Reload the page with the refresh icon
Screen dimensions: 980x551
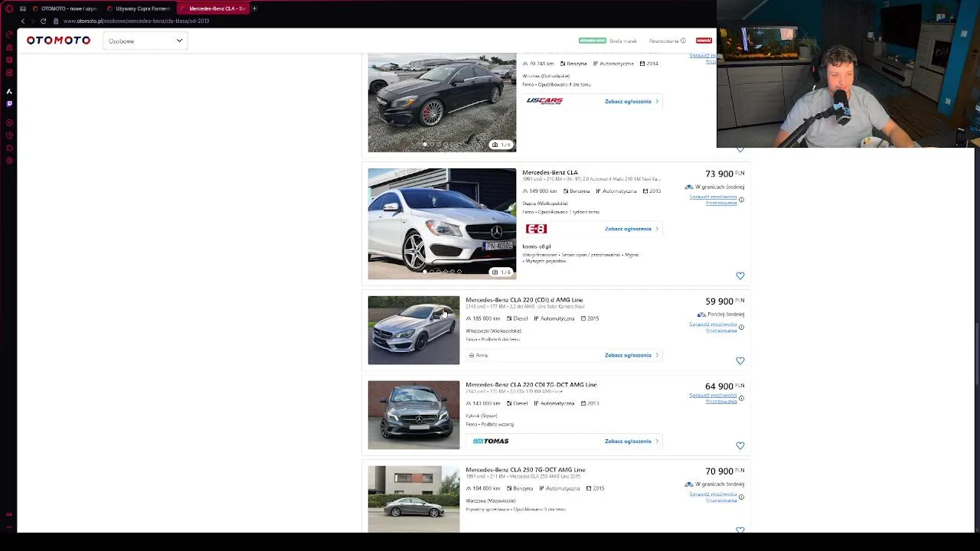pos(43,21)
